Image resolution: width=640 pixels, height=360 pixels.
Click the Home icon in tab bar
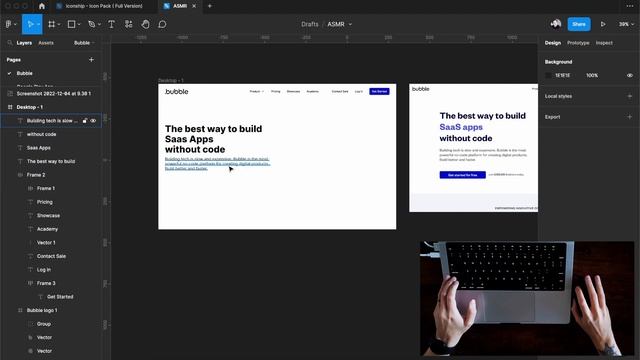click(42, 6)
